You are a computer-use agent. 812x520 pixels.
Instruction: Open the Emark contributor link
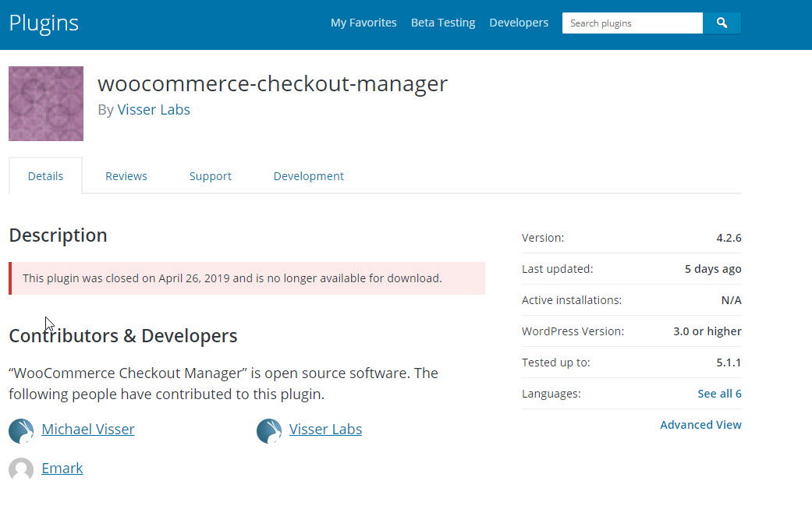[x=62, y=469]
